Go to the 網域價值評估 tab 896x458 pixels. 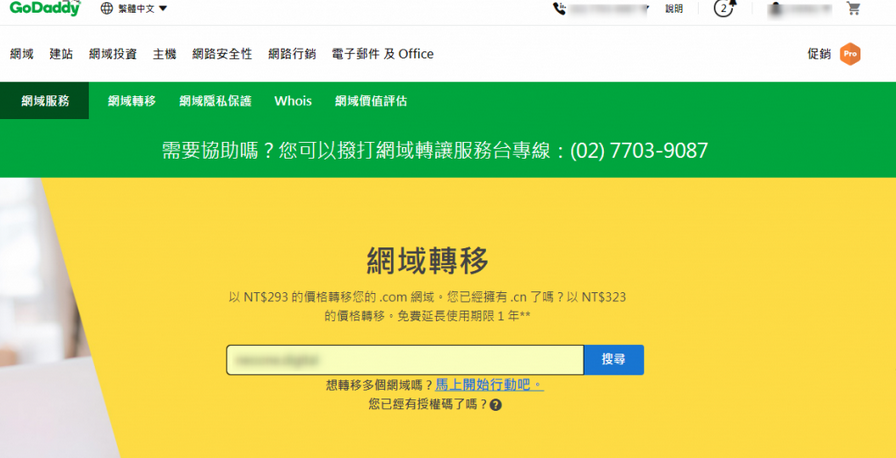[x=371, y=101]
